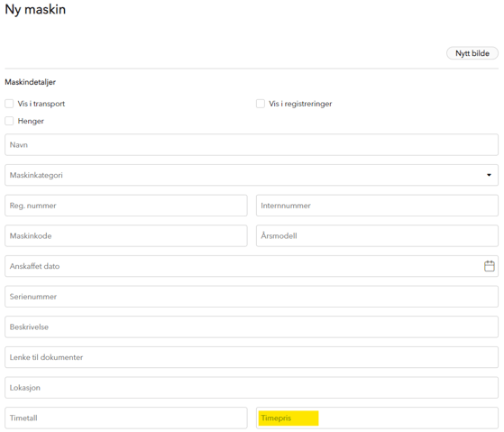Check the Henger checkbox

click(x=9, y=121)
